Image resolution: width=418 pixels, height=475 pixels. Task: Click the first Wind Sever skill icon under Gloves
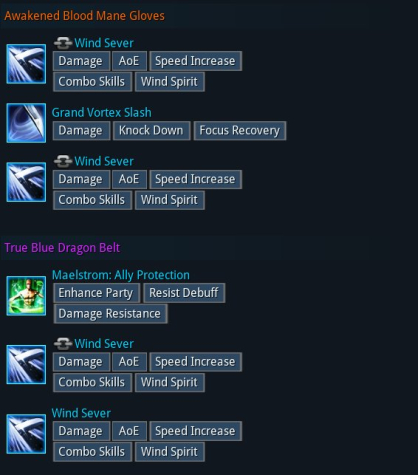(x=26, y=64)
